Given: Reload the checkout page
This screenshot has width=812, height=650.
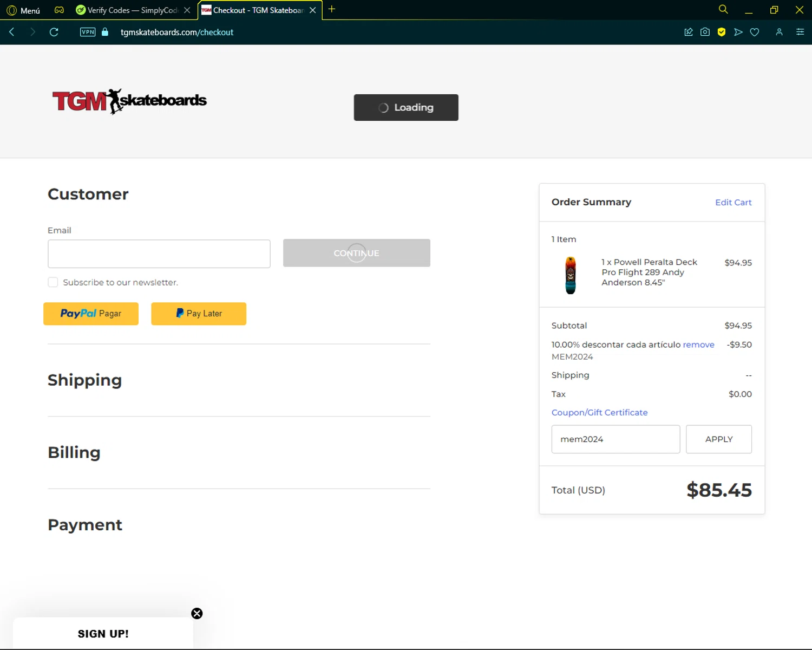Looking at the screenshot, I should coord(54,32).
